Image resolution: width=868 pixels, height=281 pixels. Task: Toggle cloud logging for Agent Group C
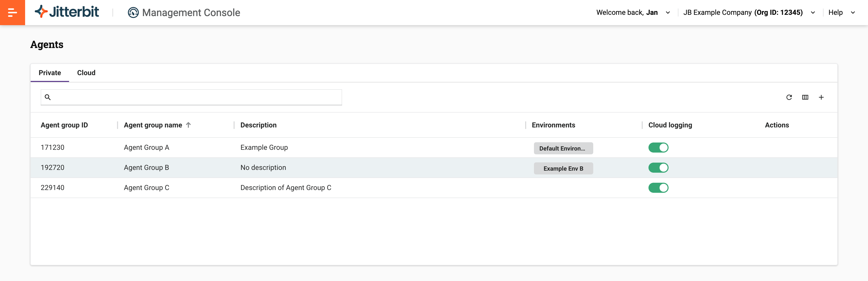[658, 188]
